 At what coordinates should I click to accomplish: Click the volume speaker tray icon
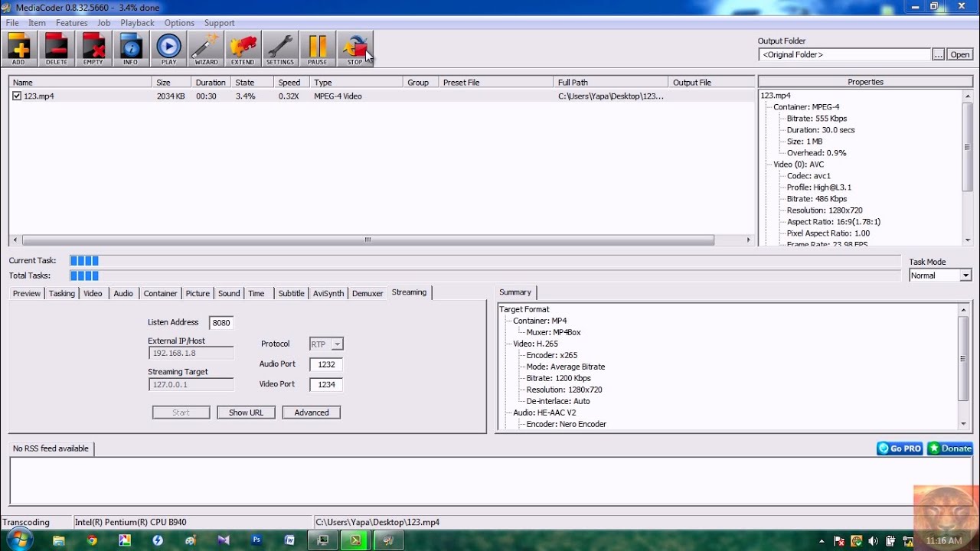point(874,541)
